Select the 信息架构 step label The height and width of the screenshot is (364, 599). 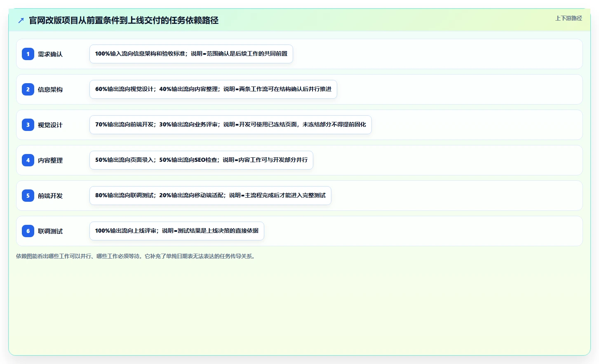click(50, 90)
